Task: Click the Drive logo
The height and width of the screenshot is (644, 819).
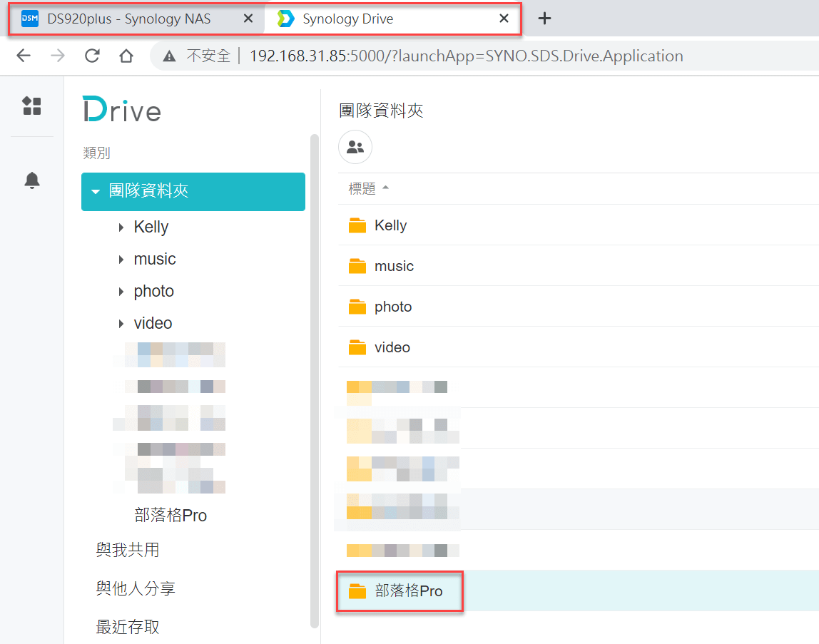Action: [122, 109]
